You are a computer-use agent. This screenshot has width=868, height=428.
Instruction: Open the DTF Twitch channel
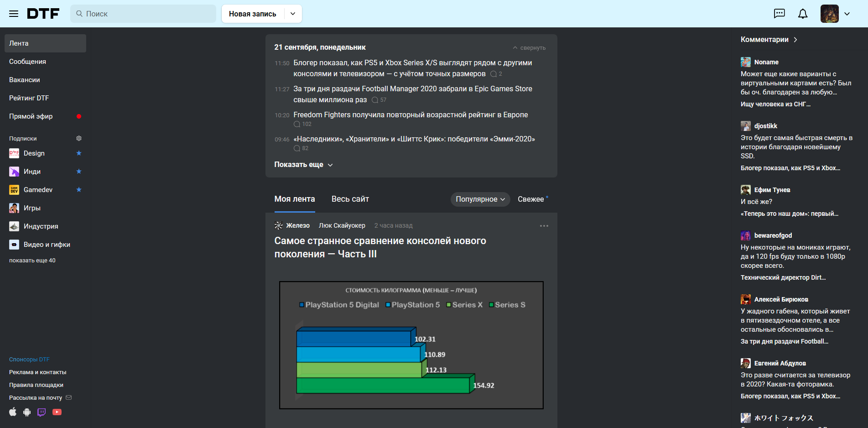pyautogui.click(x=42, y=412)
